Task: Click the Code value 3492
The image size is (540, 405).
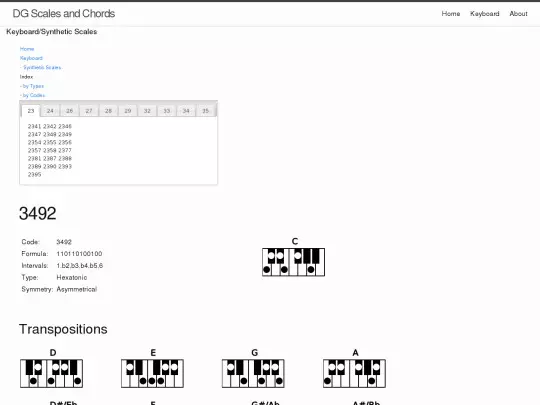Action: click(x=64, y=242)
